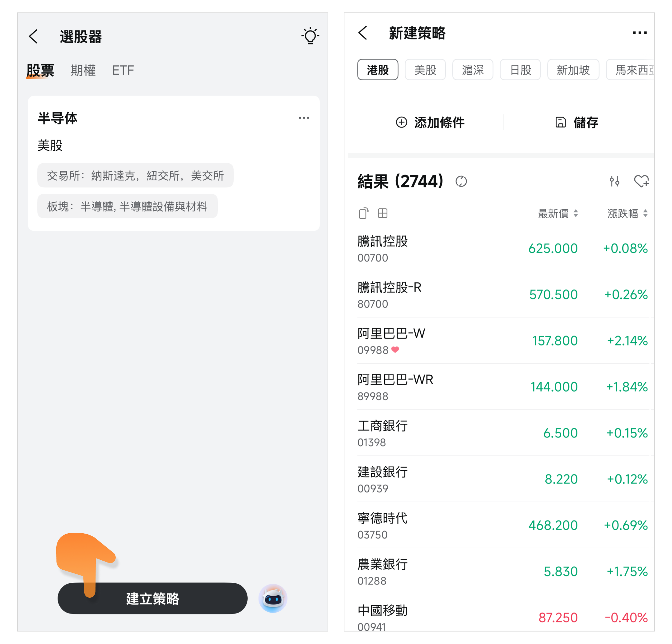Switch to the grid view layout icon
The width and height of the screenshot is (672, 644).
[382, 213]
